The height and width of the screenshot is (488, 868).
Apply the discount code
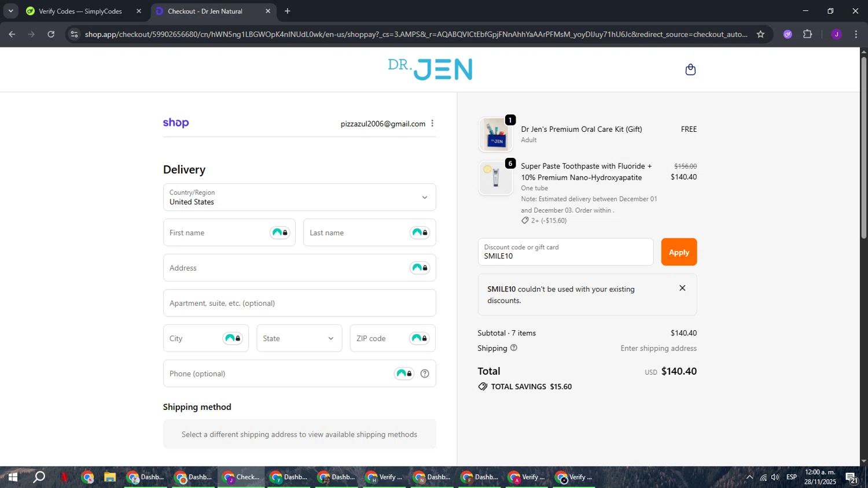[679, 252]
